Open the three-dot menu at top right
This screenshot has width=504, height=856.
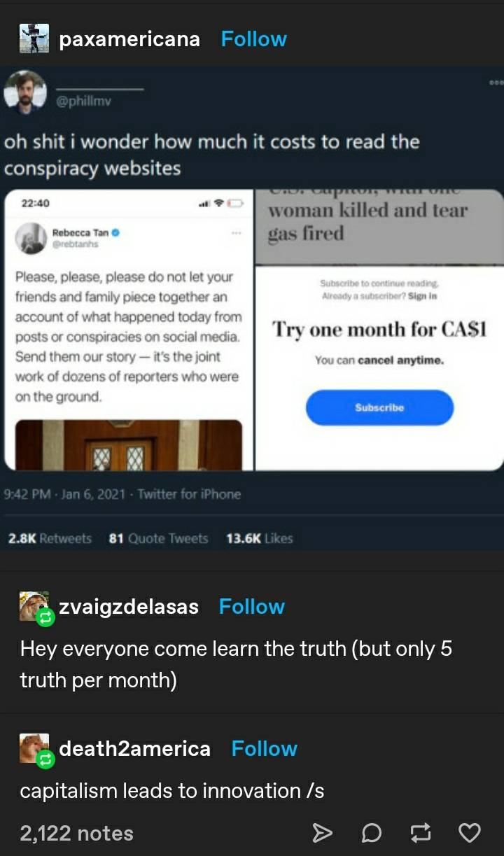[496, 81]
